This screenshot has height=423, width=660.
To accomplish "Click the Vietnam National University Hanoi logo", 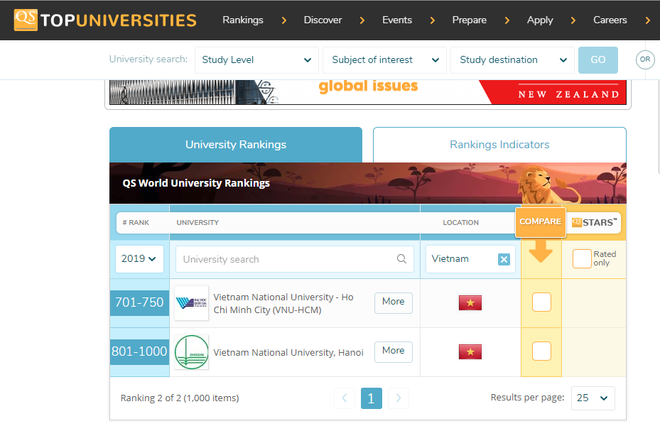I will 191,351.
